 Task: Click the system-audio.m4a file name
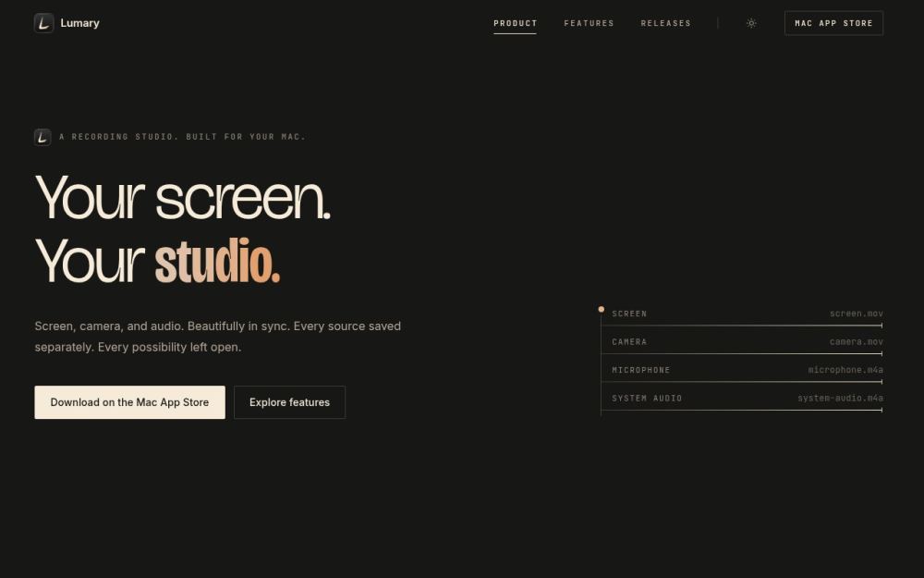click(x=840, y=399)
